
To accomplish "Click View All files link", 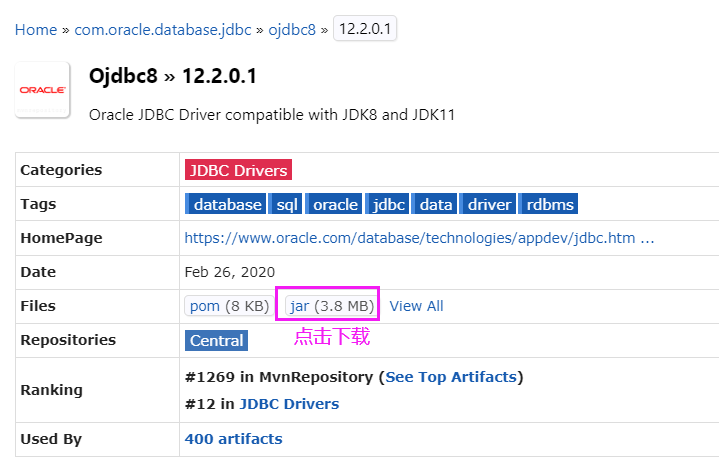I will (x=416, y=306).
